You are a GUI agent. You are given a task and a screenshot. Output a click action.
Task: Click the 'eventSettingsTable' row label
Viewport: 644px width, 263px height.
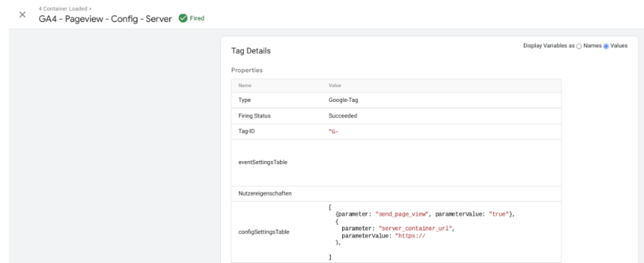(x=263, y=162)
